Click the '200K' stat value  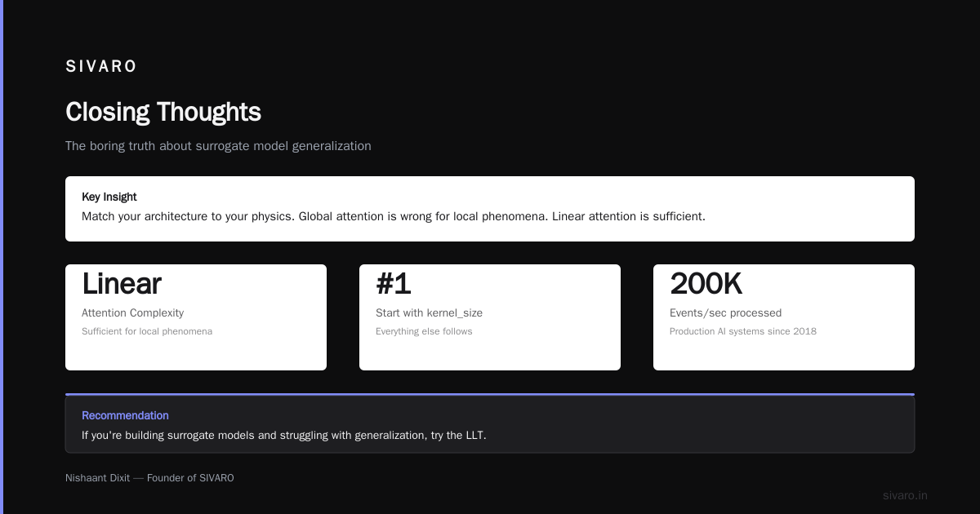(706, 284)
